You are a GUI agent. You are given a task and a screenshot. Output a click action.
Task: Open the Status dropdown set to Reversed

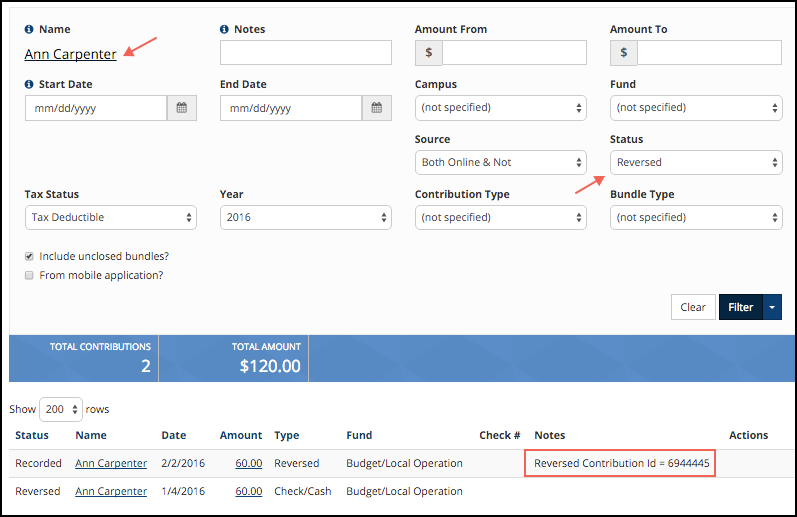[x=696, y=163]
